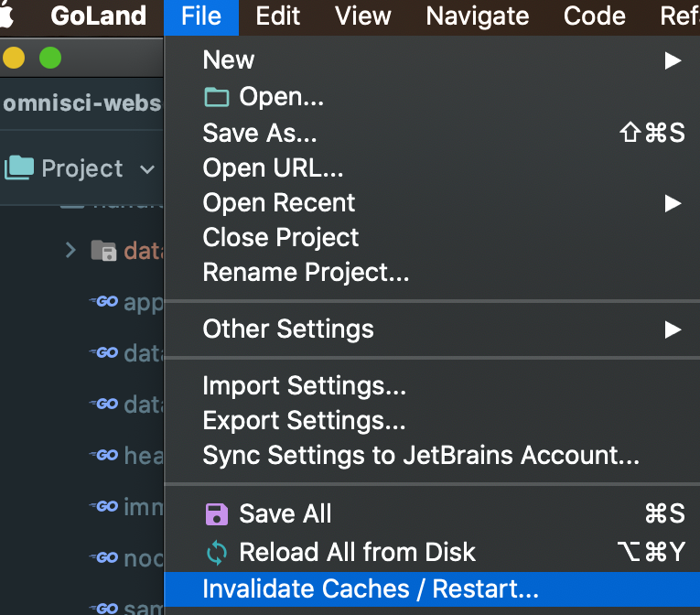Click the yellow minimize window button
Screen dimensions: 700x615
[x=14, y=58]
